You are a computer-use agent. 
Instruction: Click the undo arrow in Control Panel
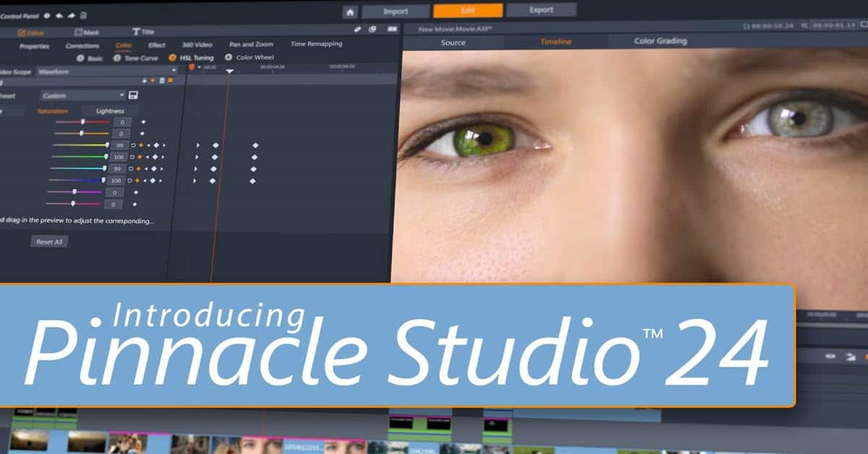[59, 15]
